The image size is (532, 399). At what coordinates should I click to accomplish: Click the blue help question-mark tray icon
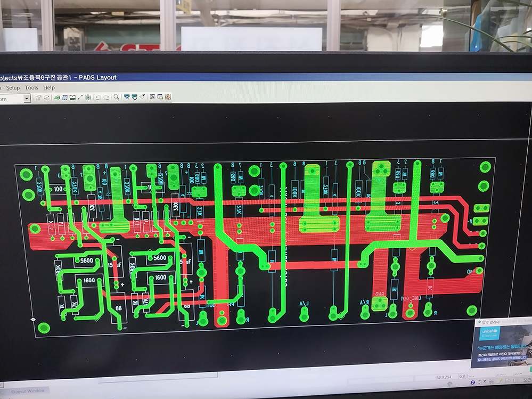pos(473,382)
